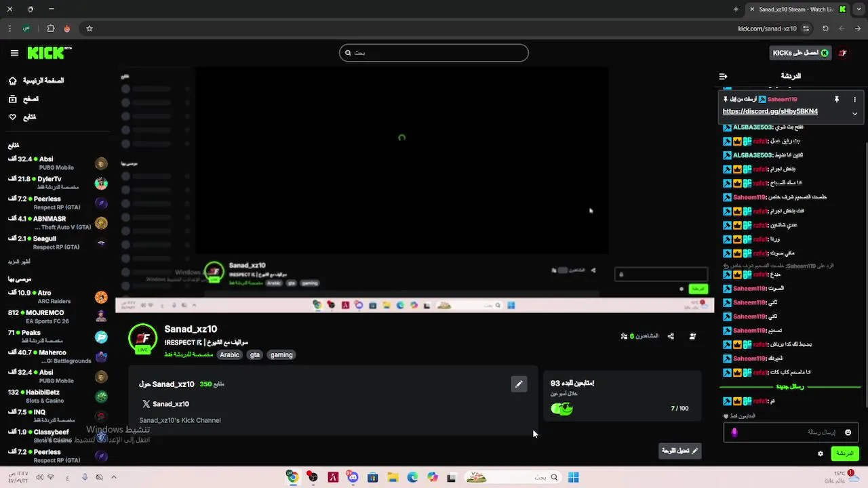Viewport: 868px width, 488px height.
Task: Open Atro ARC Raiders channel
Action: coord(57,297)
